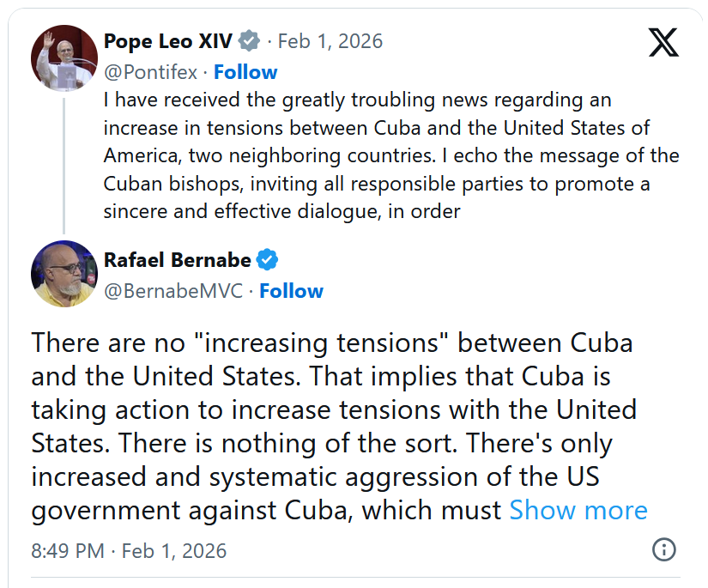Viewport: 708px width, 588px height.
Task: Expand the tweet with Show more
Action: point(578,510)
